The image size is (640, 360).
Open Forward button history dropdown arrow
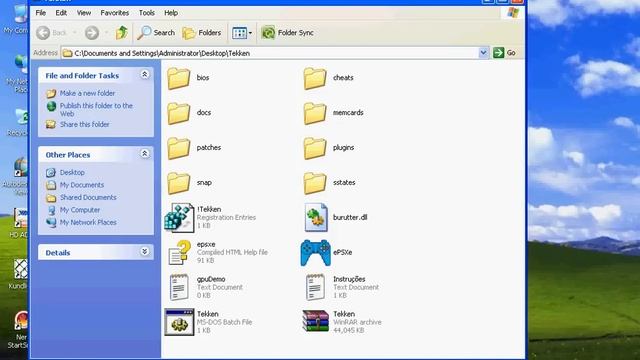point(106,33)
